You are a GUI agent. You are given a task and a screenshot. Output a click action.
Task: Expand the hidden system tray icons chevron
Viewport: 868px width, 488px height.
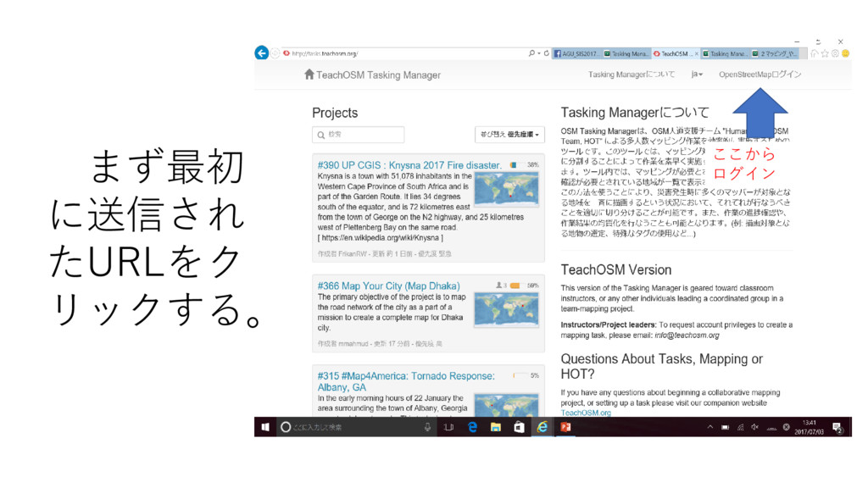point(709,427)
